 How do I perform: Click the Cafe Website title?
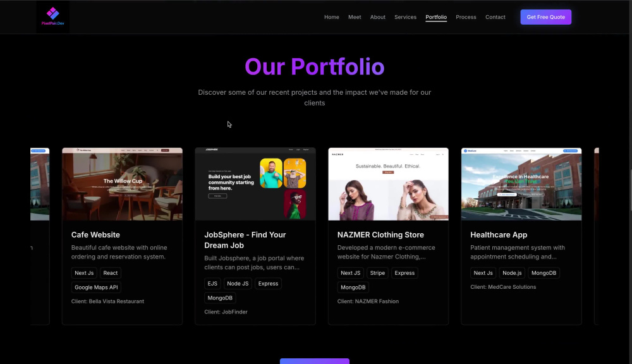point(95,234)
